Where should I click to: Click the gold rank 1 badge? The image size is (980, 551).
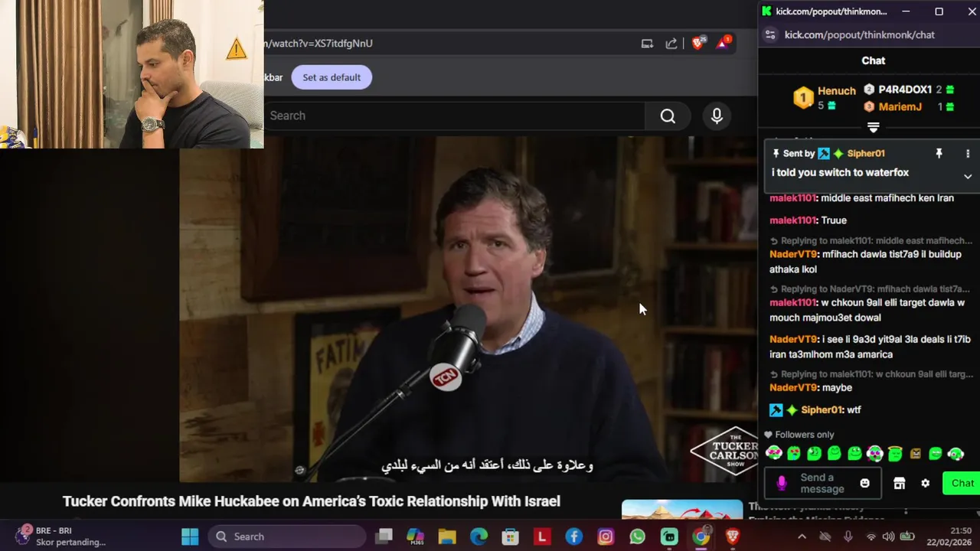(x=803, y=98)
